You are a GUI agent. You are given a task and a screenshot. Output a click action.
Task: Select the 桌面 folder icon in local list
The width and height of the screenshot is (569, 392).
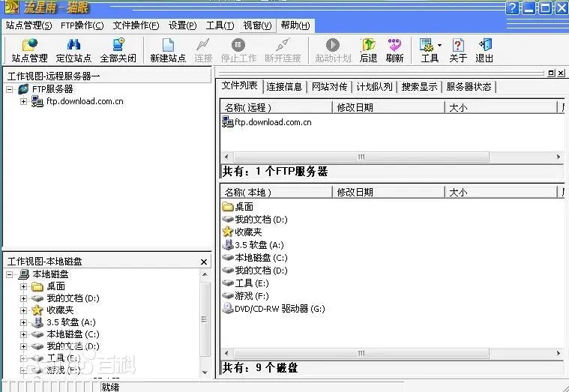[x=228, y=207]
